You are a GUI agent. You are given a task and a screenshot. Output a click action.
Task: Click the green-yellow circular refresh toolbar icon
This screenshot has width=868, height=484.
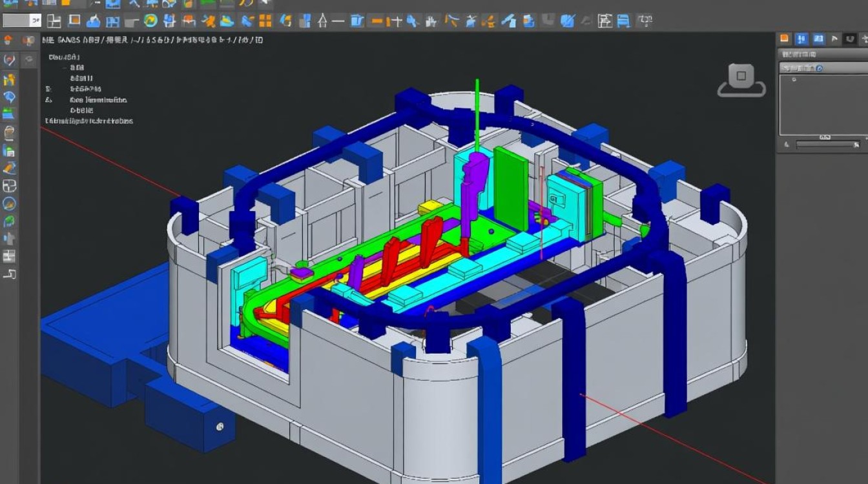click(x=150, y=21)
